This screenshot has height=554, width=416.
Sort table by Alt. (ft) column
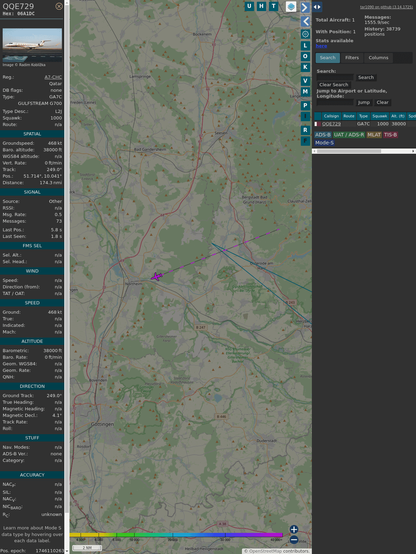pos(398,116)
